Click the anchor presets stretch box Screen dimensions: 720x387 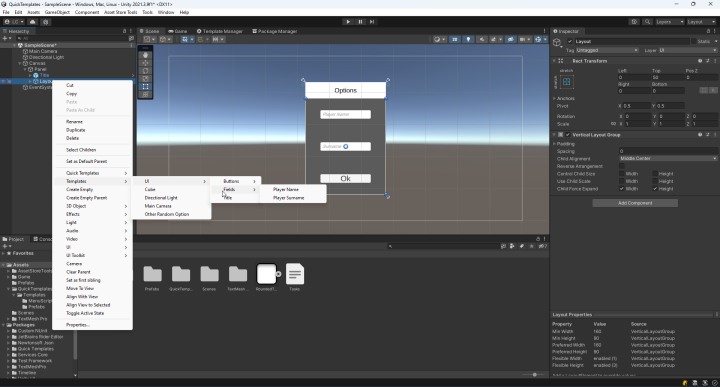[x=567, y=82]
